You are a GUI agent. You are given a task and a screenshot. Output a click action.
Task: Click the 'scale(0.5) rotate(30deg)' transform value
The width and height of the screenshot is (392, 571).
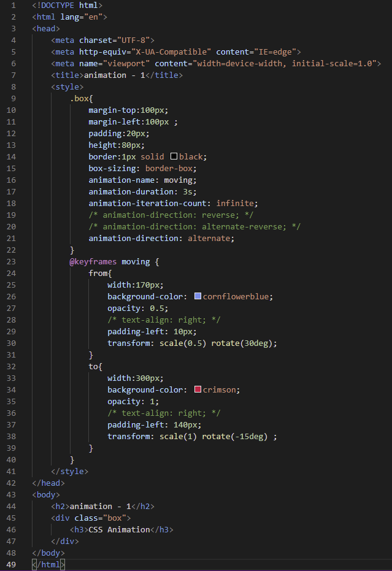point(216,343)
